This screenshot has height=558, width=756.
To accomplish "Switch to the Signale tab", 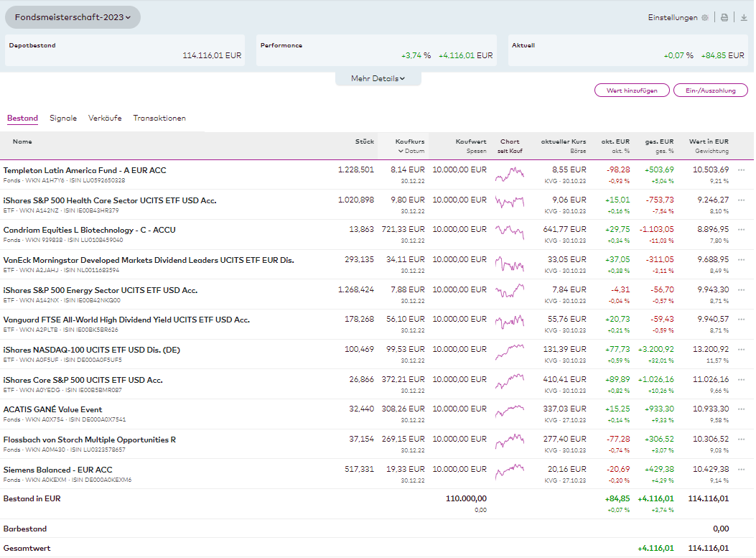I will click(63, 118).
